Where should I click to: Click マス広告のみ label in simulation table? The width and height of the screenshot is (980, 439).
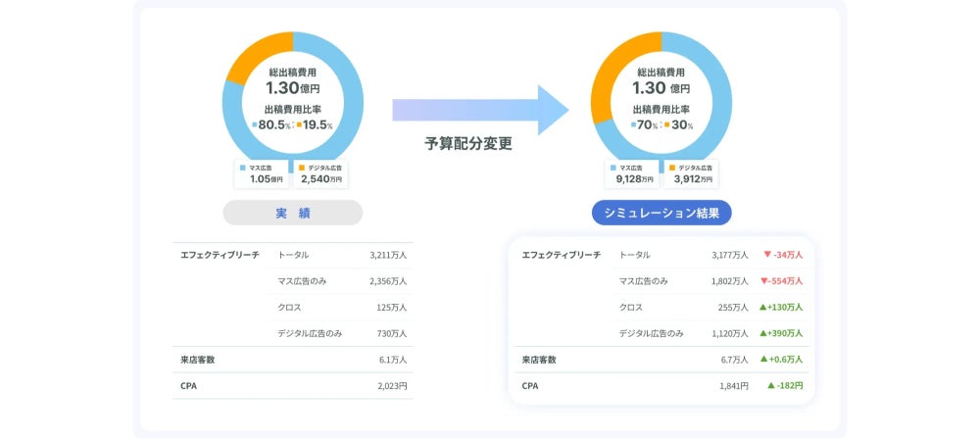coord(643,281)
